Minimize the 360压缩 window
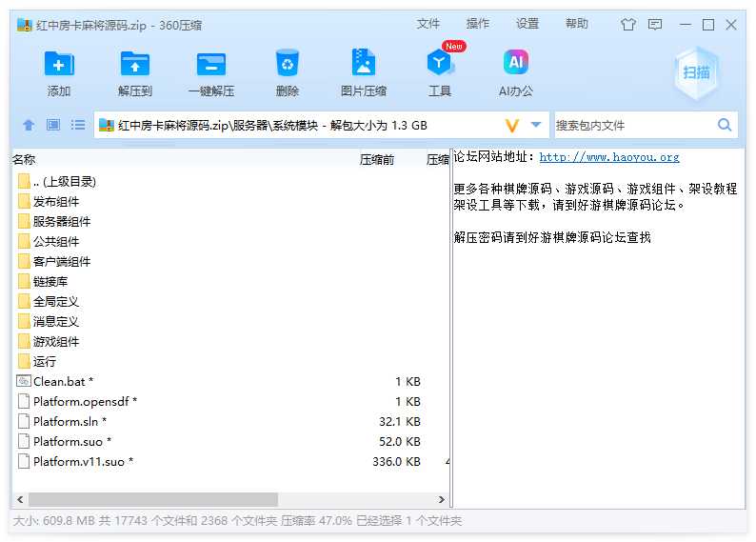The height and width of the screenshot is (542, 756). coord(686,24)
